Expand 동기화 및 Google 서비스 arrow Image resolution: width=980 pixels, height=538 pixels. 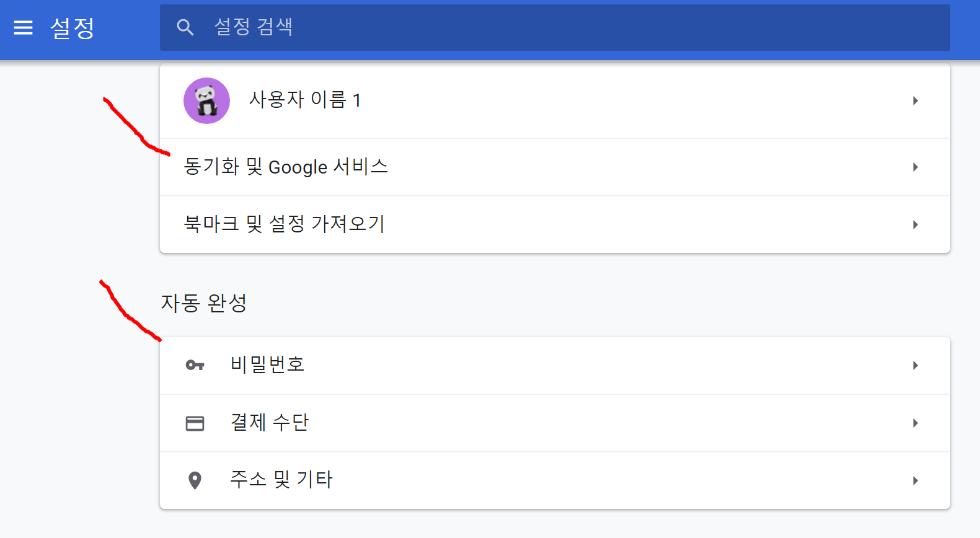(x=916, y=167)
